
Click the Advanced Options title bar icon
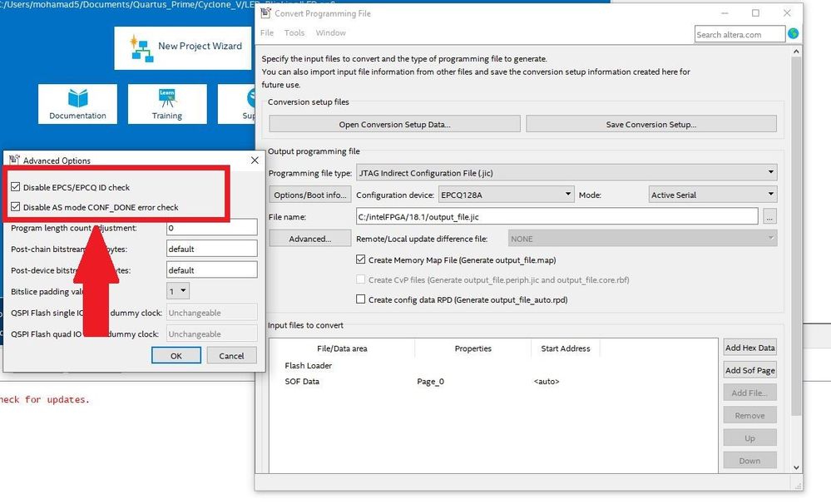[14, 160]
